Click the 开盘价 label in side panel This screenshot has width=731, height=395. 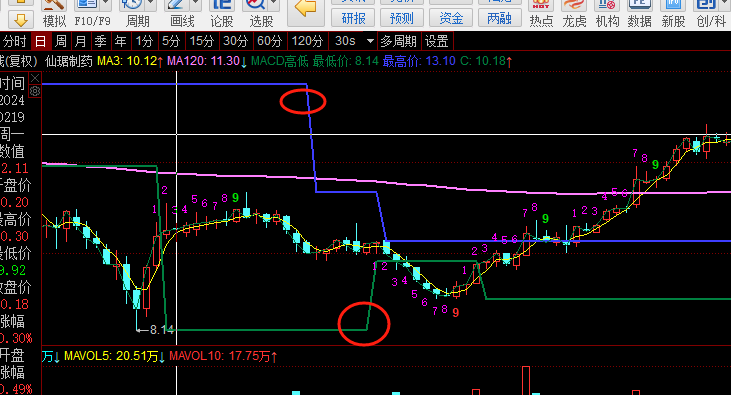click(x=15, y=185)
